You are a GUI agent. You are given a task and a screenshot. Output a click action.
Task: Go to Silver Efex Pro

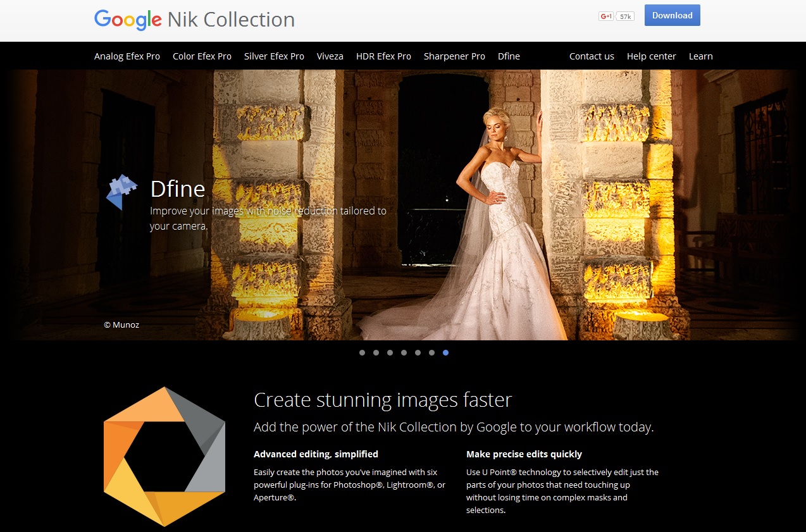pos(274,56)
